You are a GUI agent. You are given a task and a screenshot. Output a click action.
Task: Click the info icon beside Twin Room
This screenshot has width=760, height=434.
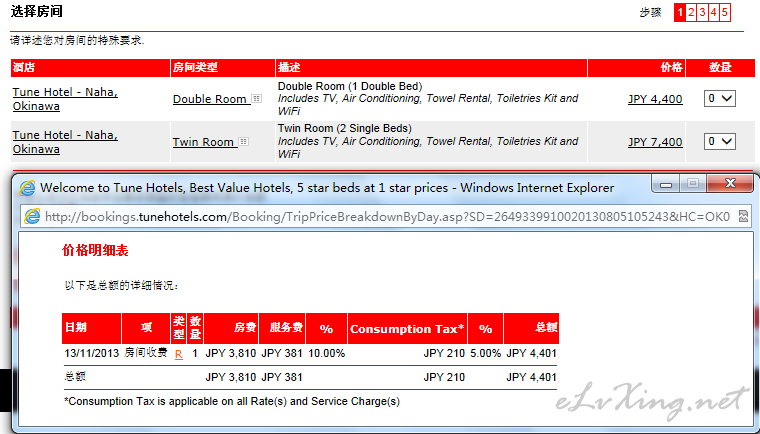[x=244, y=142]
